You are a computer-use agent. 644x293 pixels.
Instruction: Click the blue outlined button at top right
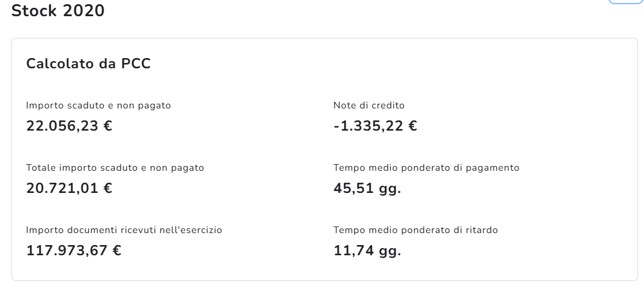625,2
